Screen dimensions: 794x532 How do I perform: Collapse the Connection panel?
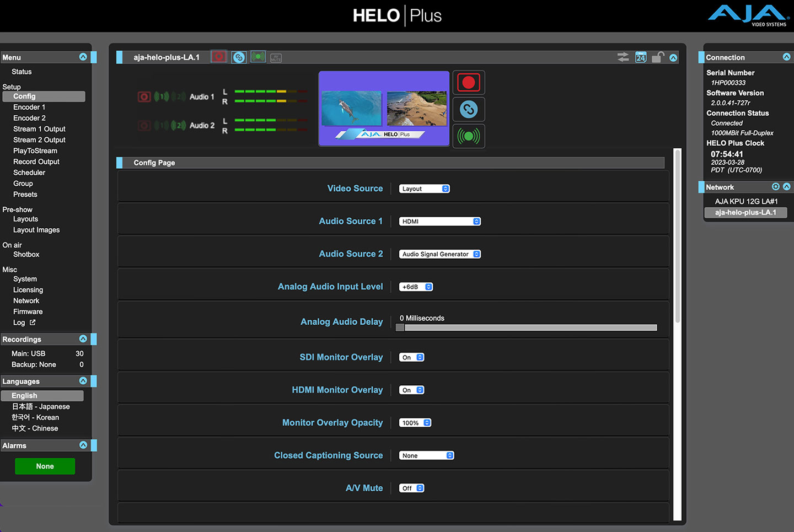787,57
